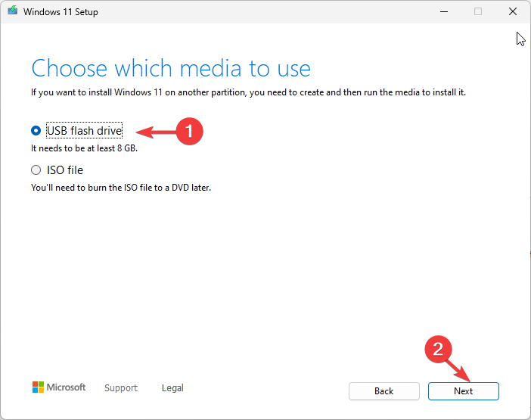
Task: Minimize the Windows 11 Setup window
Action: (444, 11)
